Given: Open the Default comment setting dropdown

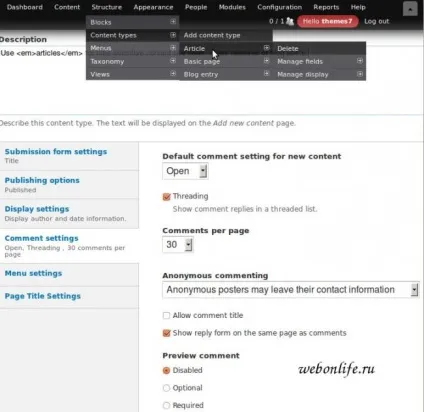Looking at the screenshot, I should point(185,171).
